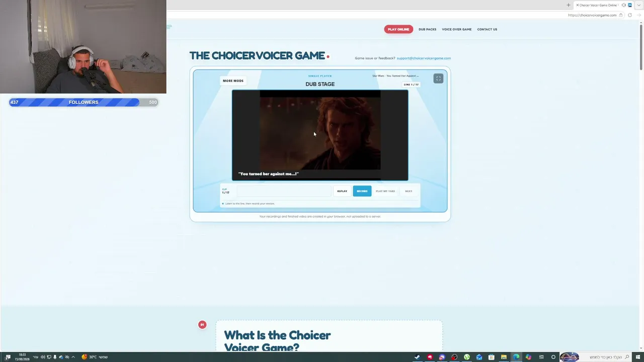Click the recording waveform bar beside REPLAY

(x=284, y=191)
